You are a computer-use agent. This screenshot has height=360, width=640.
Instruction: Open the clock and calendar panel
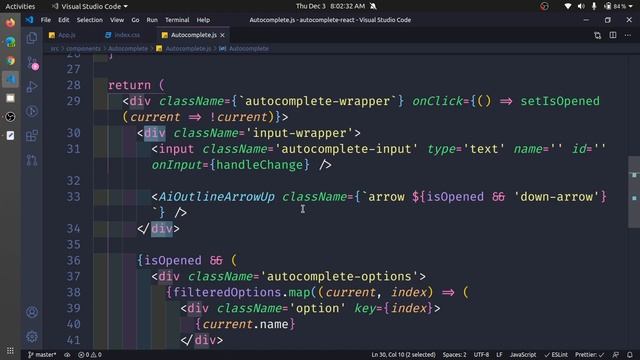(330, 6)
